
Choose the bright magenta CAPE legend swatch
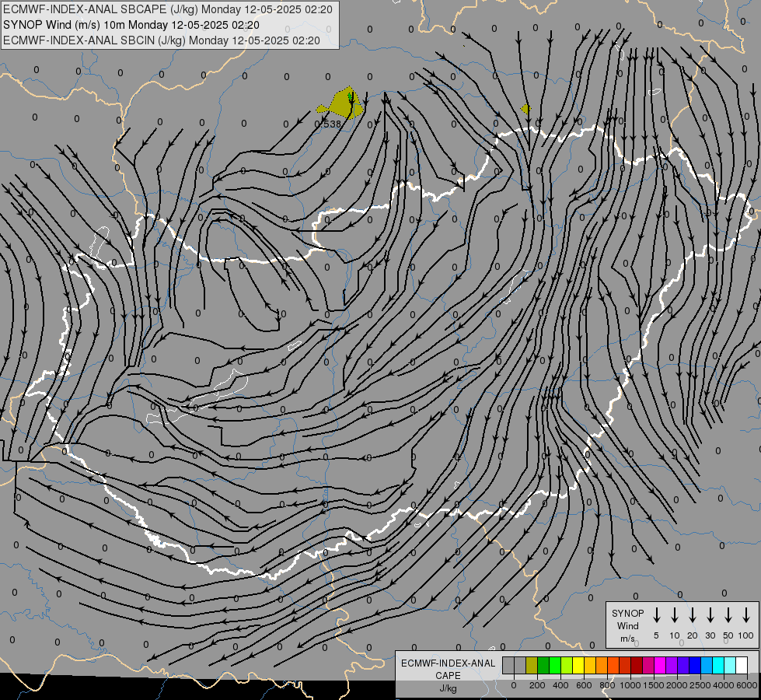click(x=660, y=665)
